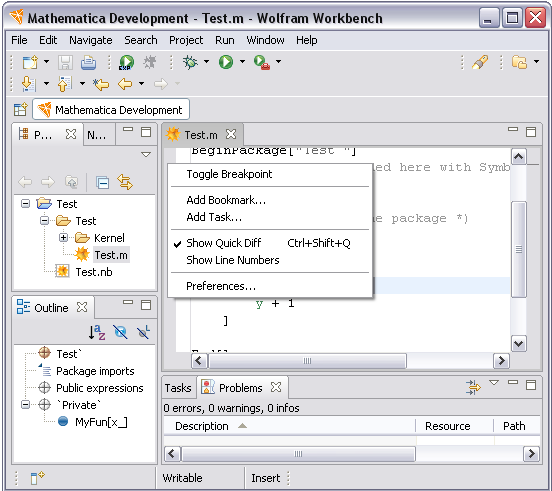Click the grey Mathematica spikey toolbar icon
552x491 pixels.
150,62
